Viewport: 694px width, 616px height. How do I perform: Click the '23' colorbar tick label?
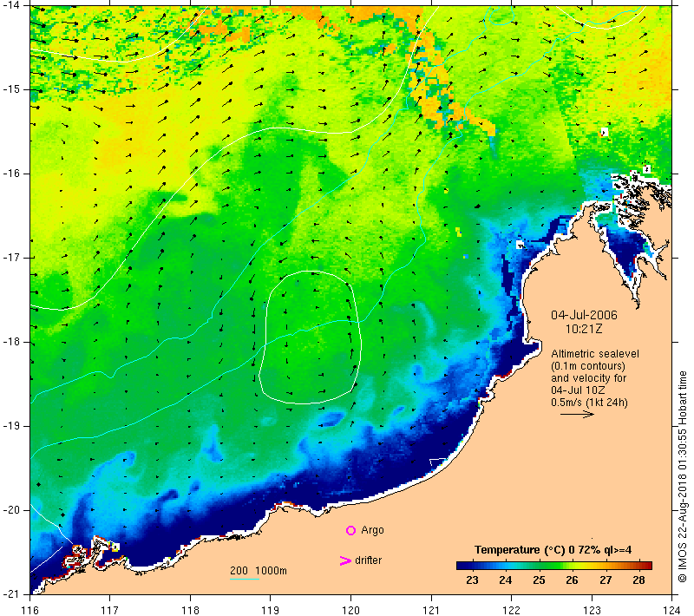472,580
